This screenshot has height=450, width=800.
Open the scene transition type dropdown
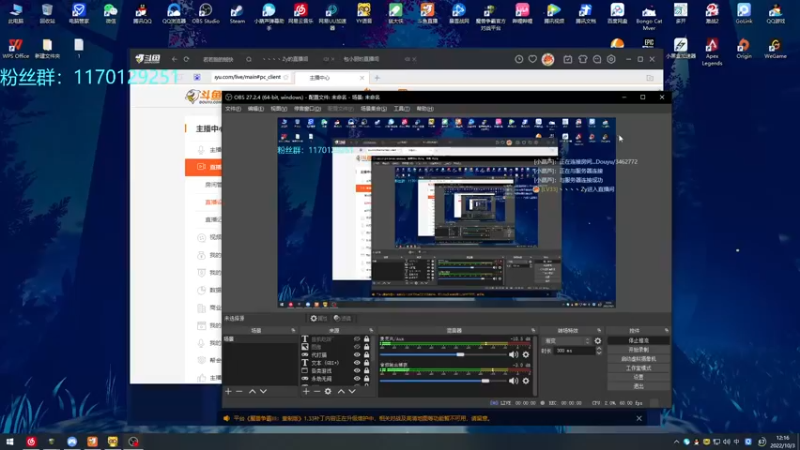click(x=567, y=341)
